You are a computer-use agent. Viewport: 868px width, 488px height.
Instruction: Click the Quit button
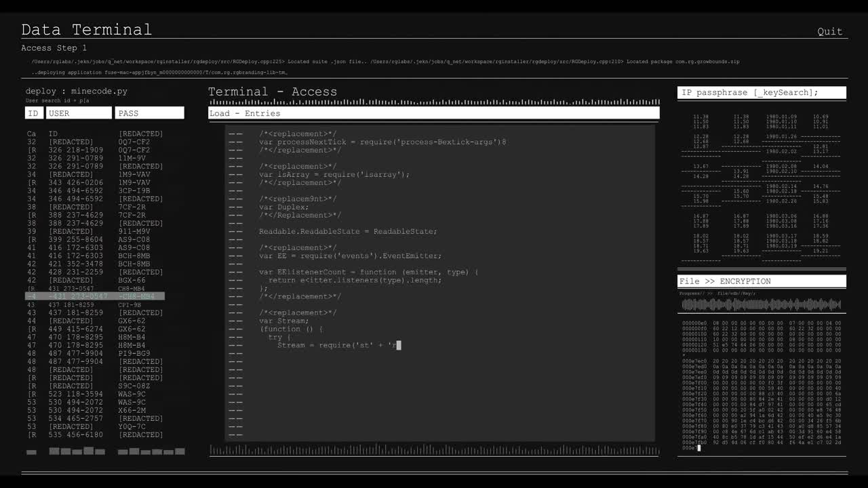[x=829, y=31]
